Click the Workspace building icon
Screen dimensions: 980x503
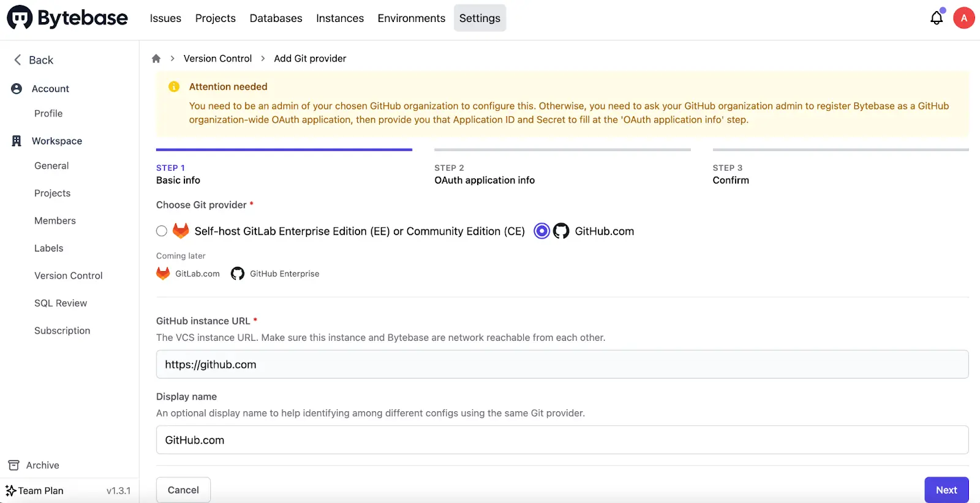point(17,141)
